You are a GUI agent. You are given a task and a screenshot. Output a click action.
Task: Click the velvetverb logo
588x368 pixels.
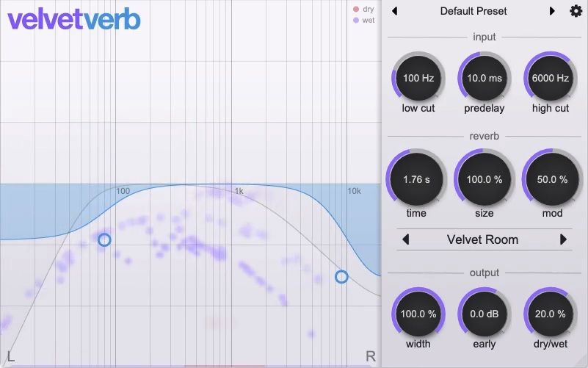(74, 19)
